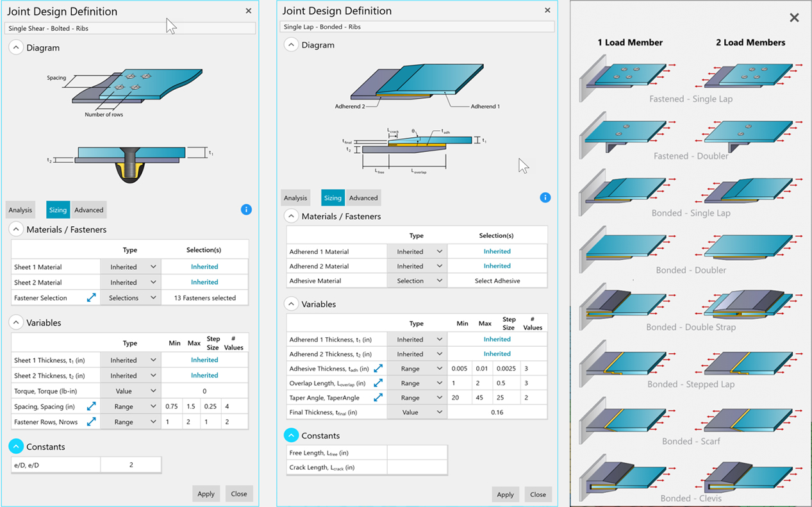Click Select Adhesive link

[497, 281]
